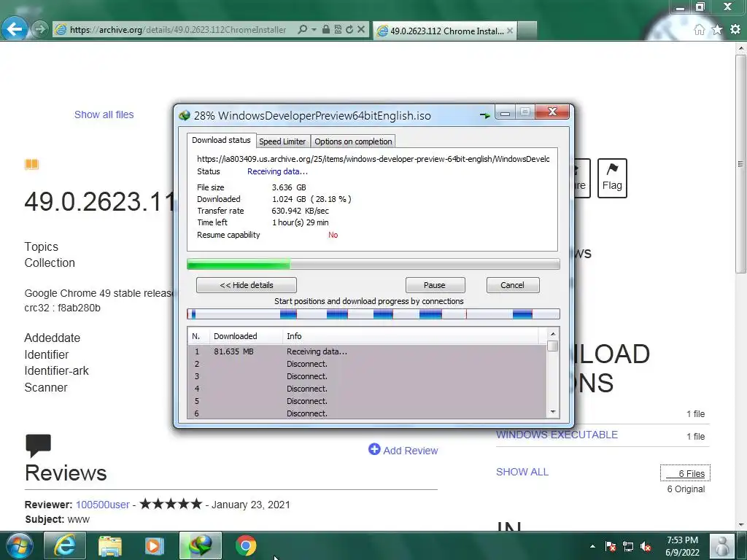Open the Show all files link
This screenshot has height=560, width=747.
[x=104, y=114]
